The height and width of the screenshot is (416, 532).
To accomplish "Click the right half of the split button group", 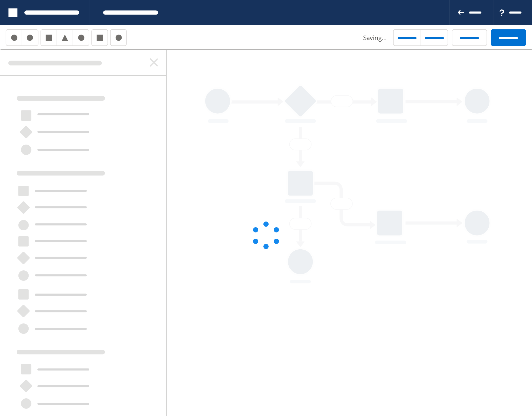I will click(434, 38).
